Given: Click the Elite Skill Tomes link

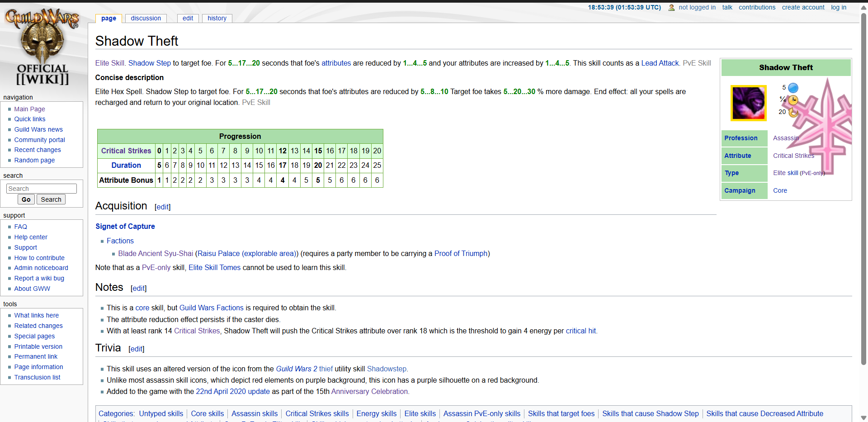Looking at the screenshot, I should point(215,267).
